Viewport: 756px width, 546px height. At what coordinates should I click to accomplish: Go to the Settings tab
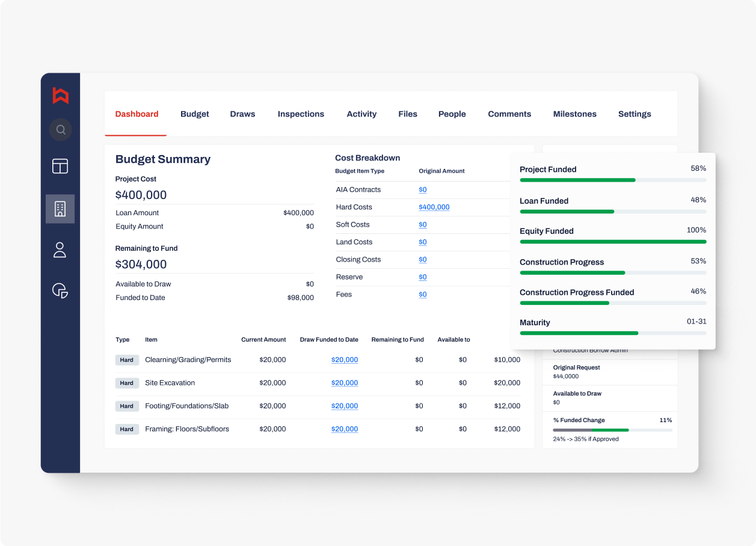pyautogui.click(x=635, y=114)
